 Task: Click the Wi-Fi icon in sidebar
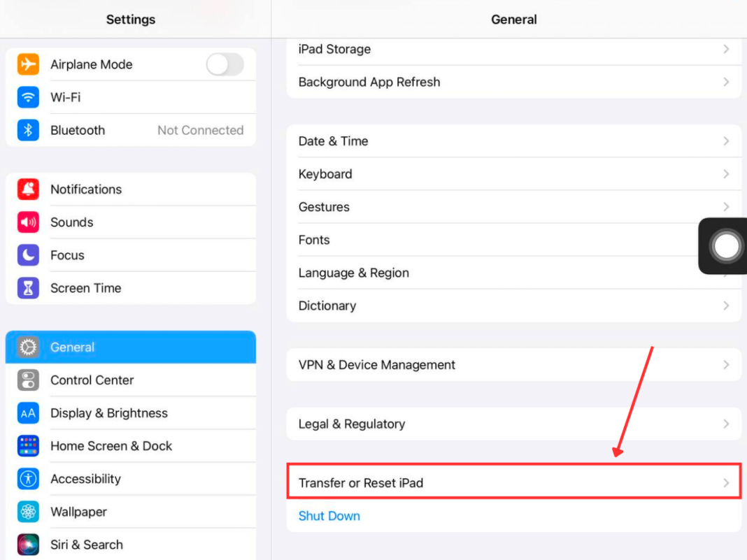[28, 97]
